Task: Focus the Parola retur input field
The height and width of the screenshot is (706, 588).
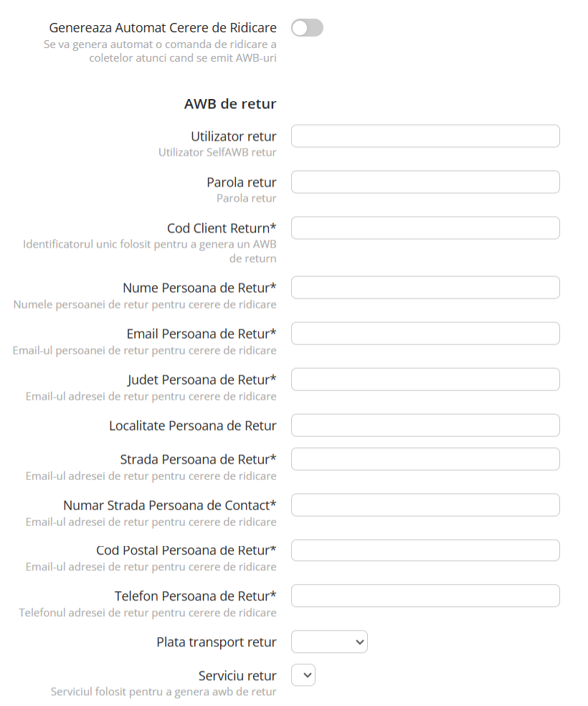Action: click(x=425, y=182)
